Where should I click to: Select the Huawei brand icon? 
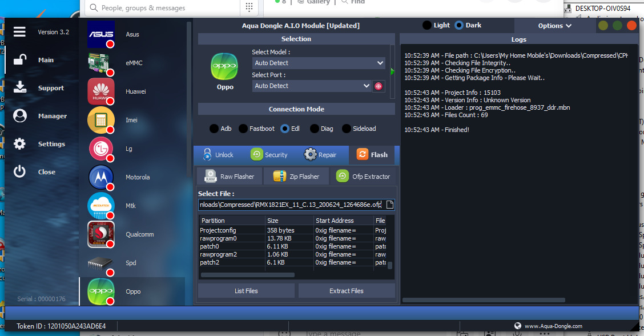[x=100, y=91]
